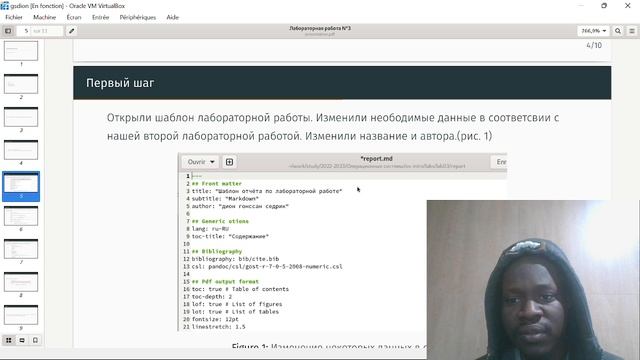Image resolution: width=640 pixels, height=360 pixels.
Task: Switch sidebar to thumbnails grid view
Action: click(9, 340)
